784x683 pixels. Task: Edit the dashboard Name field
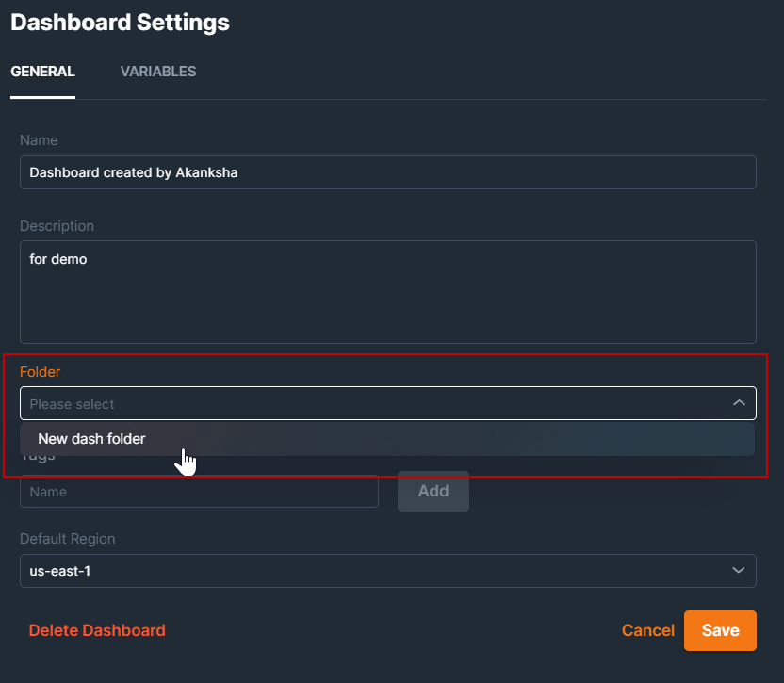(x=388, y=172)
